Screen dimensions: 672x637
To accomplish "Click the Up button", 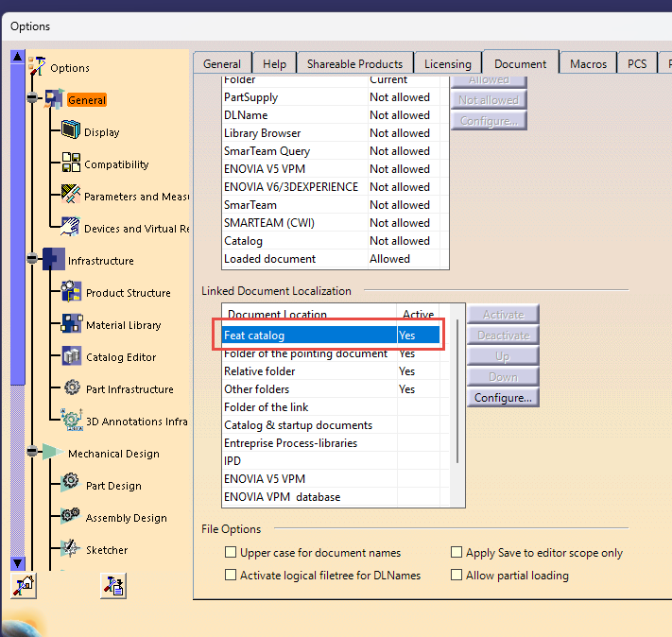I will [503, 356].
